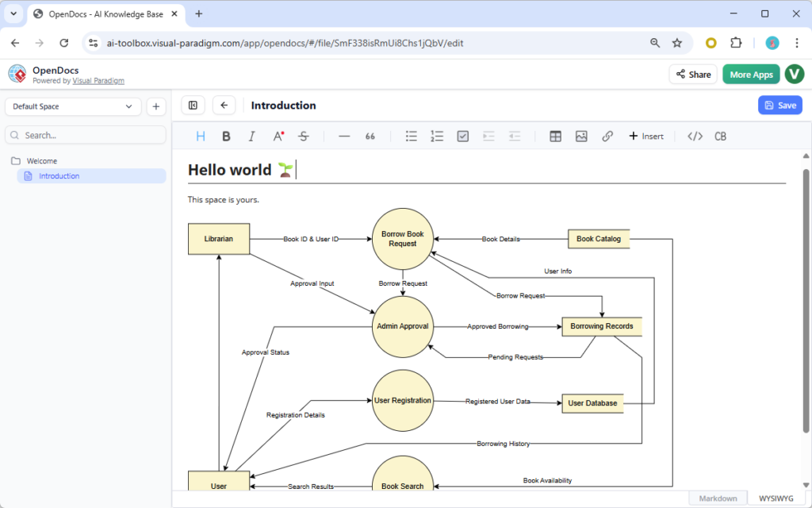This screenshot has height=508, width=812.
Task: Click inside the Search field
Action: point(85,135)
